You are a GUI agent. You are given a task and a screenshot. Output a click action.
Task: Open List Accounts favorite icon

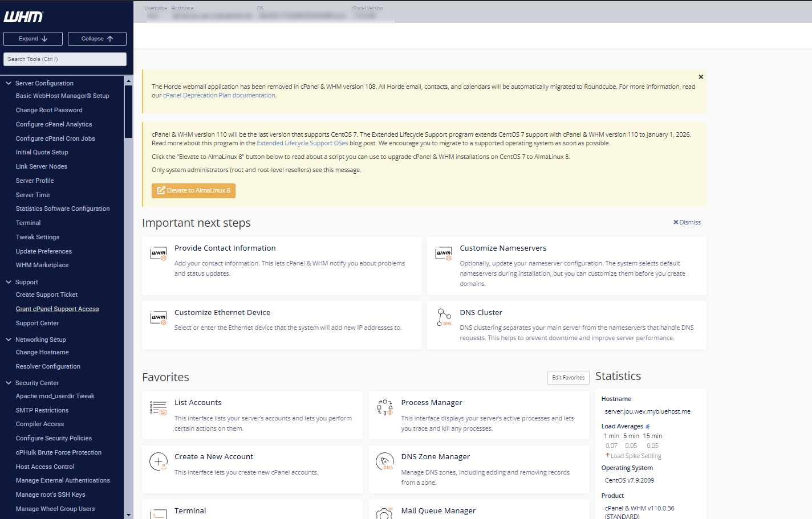coord(159,408)
